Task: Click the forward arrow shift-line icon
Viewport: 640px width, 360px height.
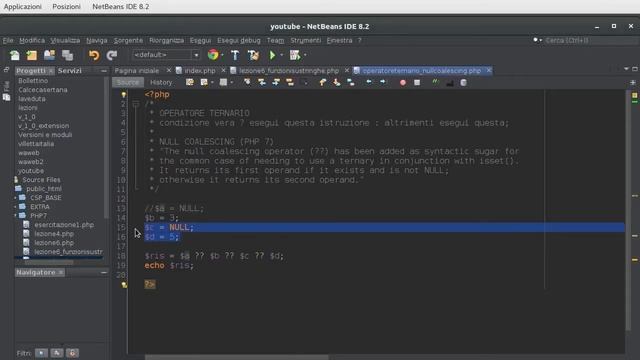Action: pos(382,82)
